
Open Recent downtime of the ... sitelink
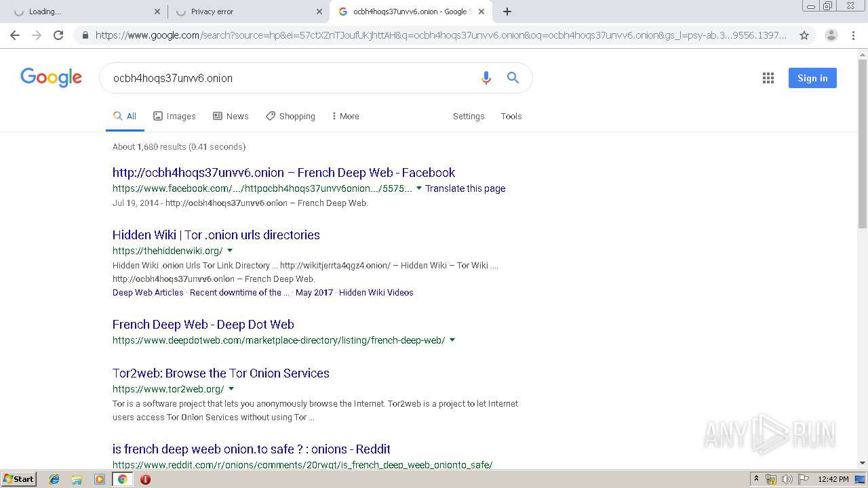pyautogui.click(x=239, y=293)
